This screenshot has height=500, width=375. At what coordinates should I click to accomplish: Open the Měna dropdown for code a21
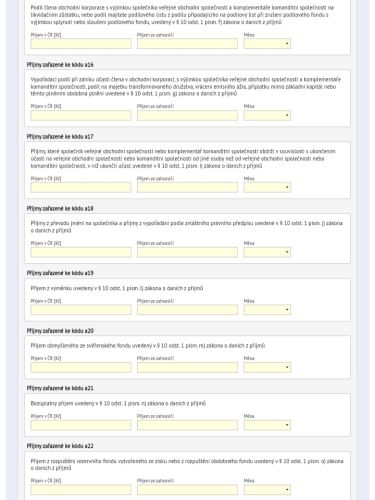pyautogui.click(x=267, y=425)
